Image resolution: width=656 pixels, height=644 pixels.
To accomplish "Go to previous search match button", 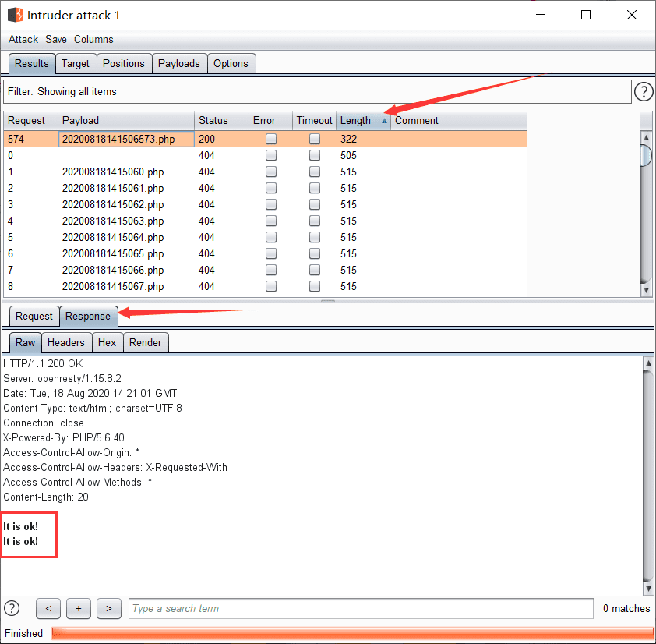I will [48, 608].
